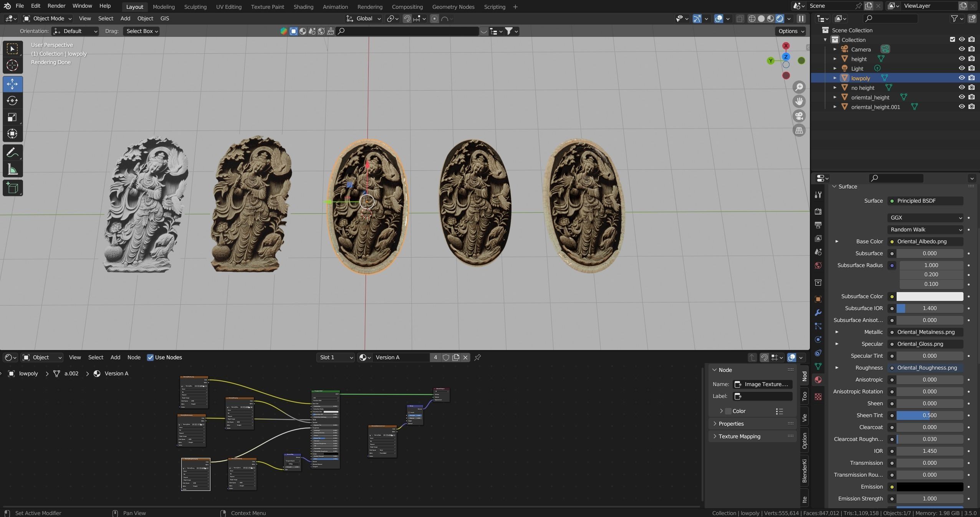Hide the Camera object in viewport
Image resolution: width=980 pixels, height=517 pixels.
(x=962, y=49)
